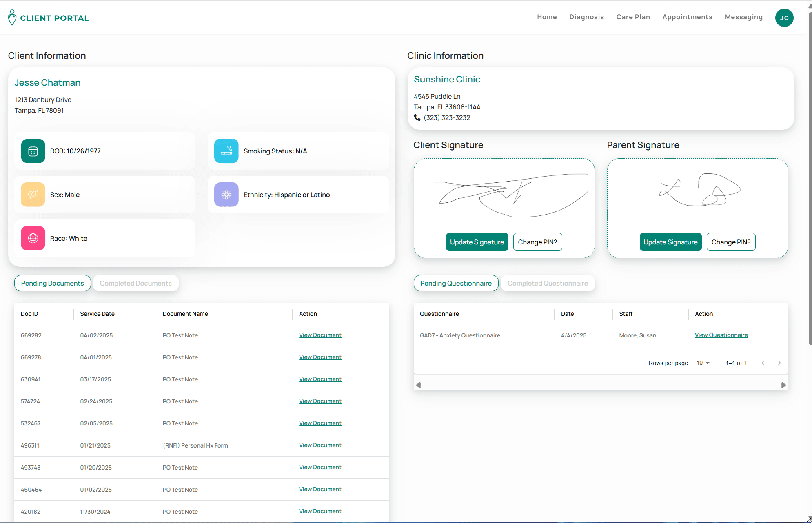The width and height of the screenshot is (812, 523).
Task: Click the Questionnaire column header
Action: (439, 314)
